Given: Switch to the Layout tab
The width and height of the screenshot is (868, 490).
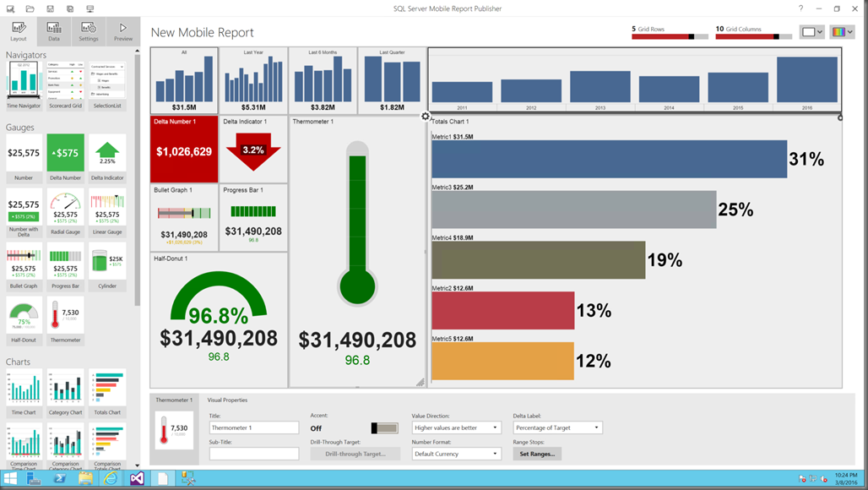Looking at the screenshot, I should point(19,31).
